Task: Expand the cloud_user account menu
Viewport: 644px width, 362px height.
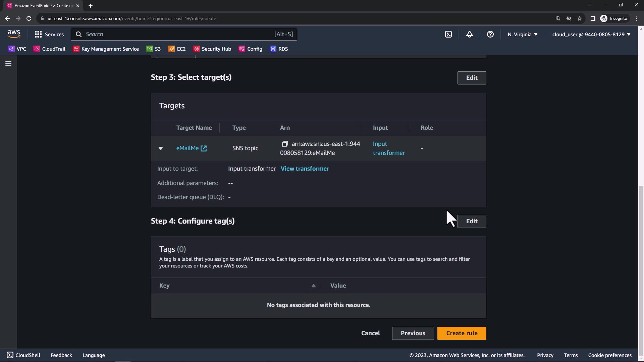Action: pos(591,34)
